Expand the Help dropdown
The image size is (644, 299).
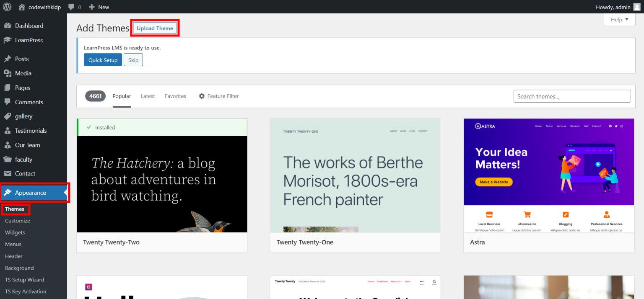(619, 19)
